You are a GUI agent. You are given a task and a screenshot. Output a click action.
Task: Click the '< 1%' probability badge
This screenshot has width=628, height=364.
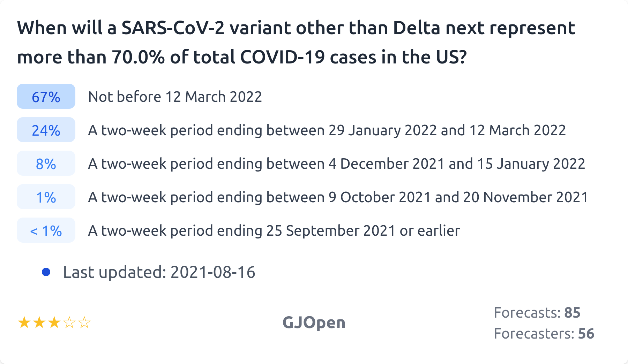(x=46, y=230)
